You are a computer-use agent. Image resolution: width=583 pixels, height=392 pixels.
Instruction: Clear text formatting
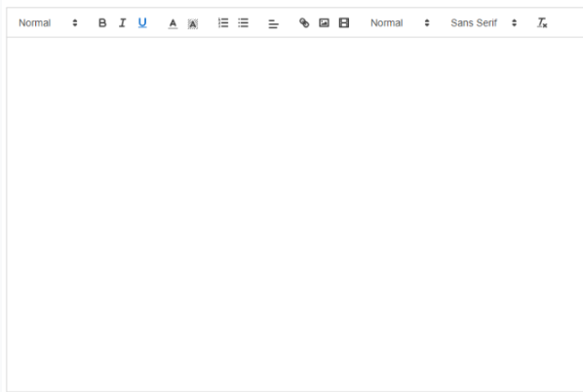542,23
